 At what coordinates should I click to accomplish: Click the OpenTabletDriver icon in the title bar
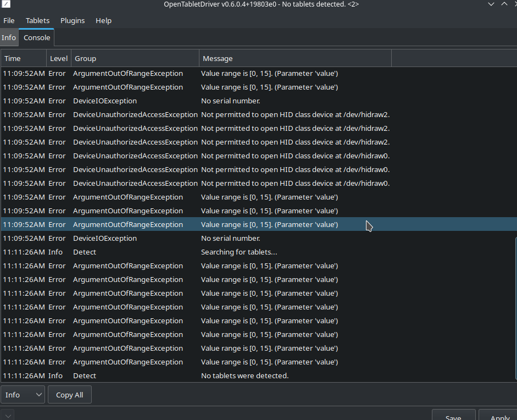point(5,4)
